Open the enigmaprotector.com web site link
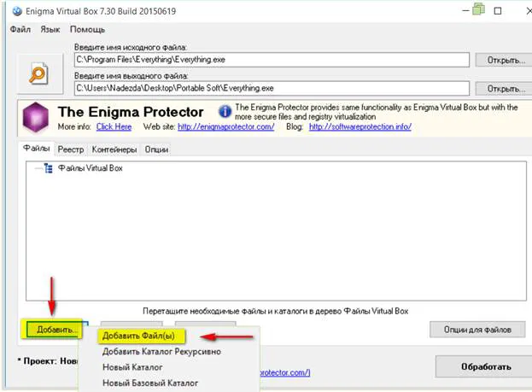532x392 pixels. (x=226, y=126)
